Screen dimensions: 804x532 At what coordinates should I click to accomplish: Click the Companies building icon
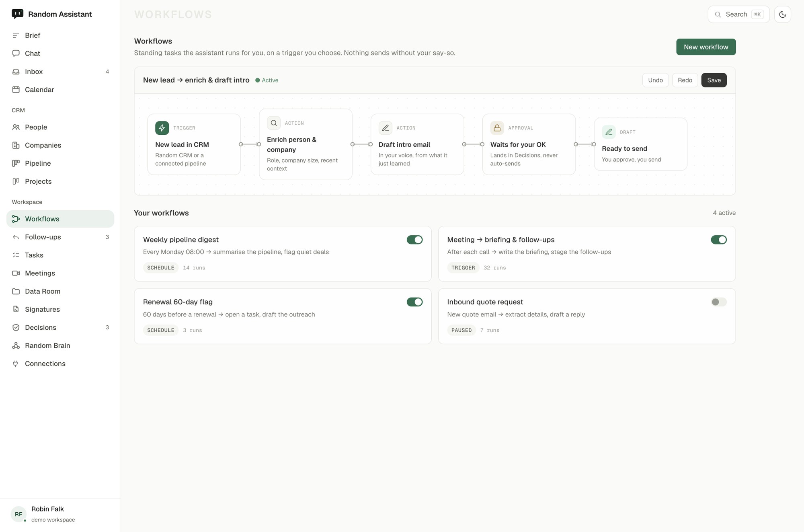pyautogui.click(x=16, y=145)
